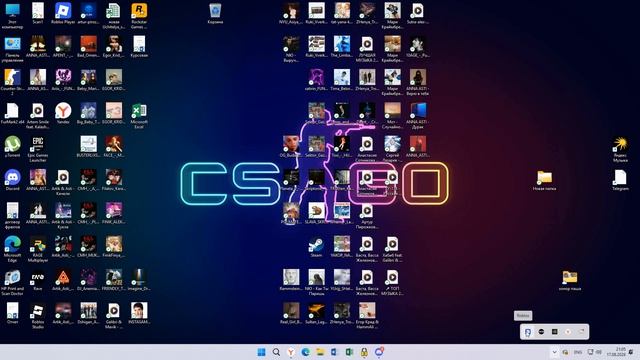This screenshot has width=640, height=360.
Task: Open the Scan1 file on desktop
Action: pyautogui.click(x=38, y=13)
